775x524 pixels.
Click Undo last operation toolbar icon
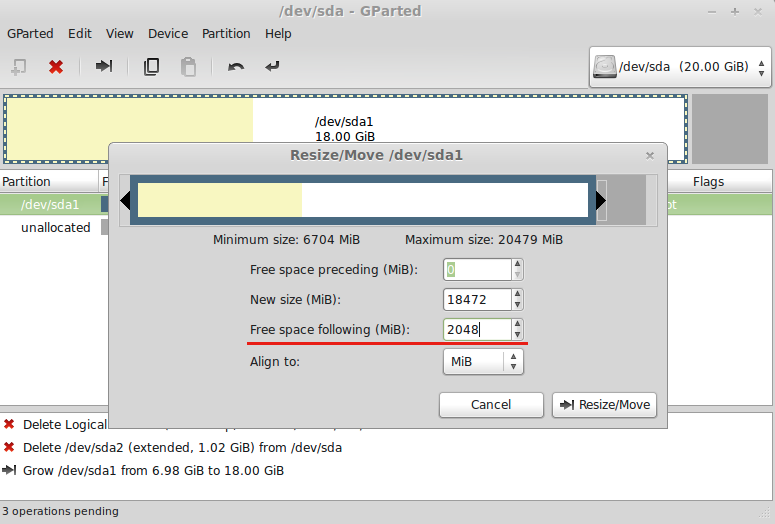[x=236, y=67]
